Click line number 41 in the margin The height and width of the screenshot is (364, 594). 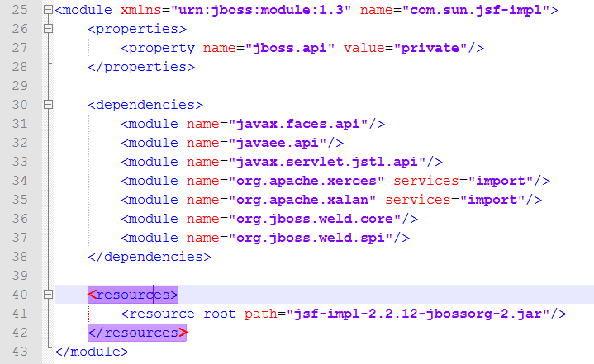click(x=19, y=314)
